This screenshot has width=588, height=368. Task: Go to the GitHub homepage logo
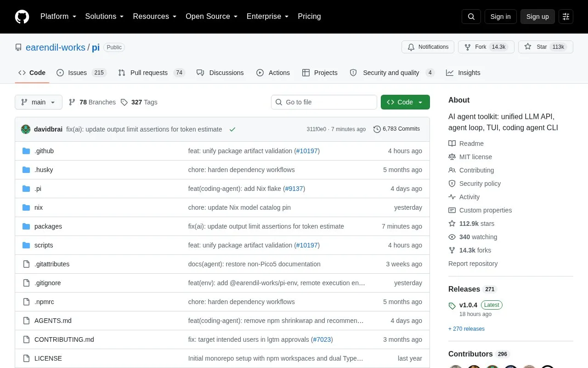pos(22,17)
